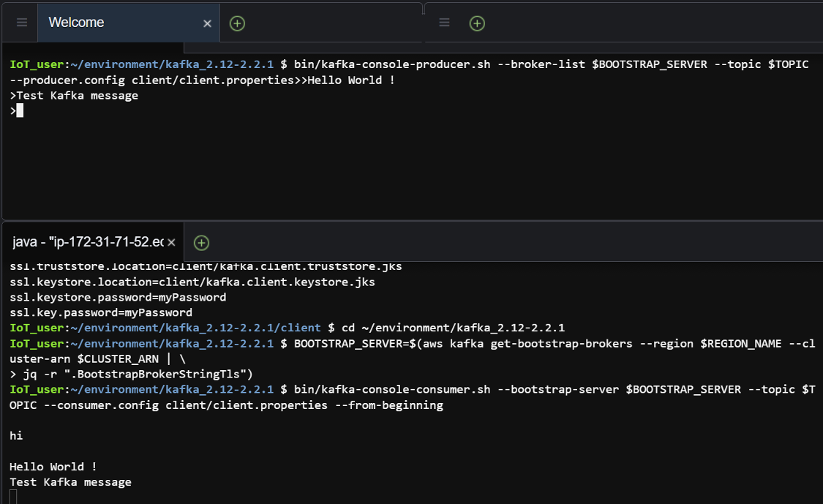Click the 'cd ~/environment/kafka_2.12-2.2.1' command
Screen dimensions: 823x504
[454, 328]
